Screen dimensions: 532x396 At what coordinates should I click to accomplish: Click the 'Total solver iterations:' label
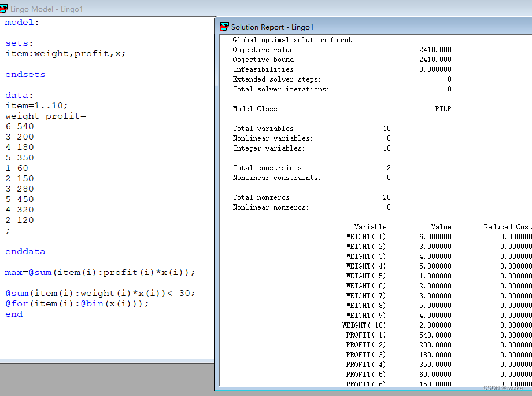pyautogui.click(x=280, y=89)
